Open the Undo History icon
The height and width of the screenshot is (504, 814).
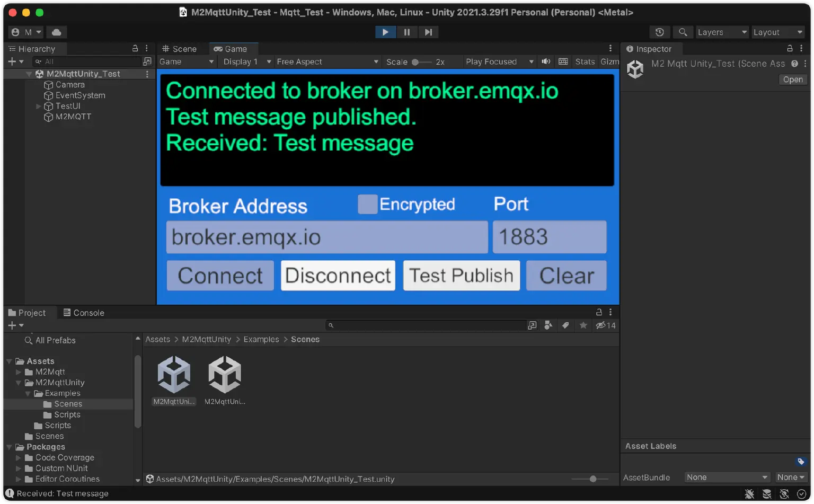(x=659, y=32)
